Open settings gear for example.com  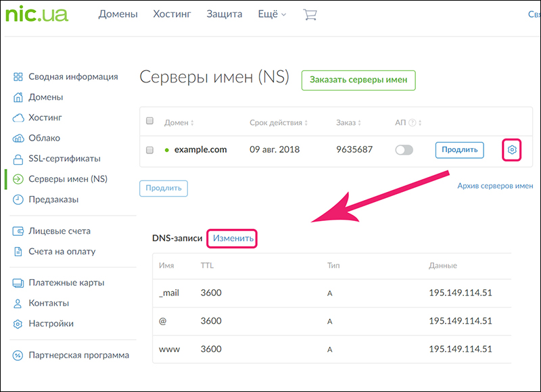pos(512,149)
